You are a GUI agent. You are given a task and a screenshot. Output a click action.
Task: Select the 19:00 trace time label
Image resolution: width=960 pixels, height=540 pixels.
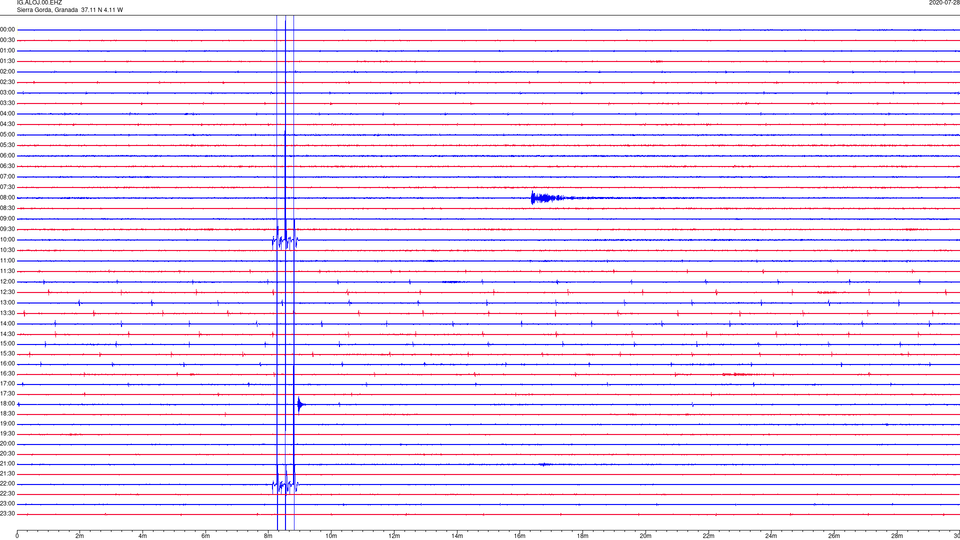click(x=8, y=423)
